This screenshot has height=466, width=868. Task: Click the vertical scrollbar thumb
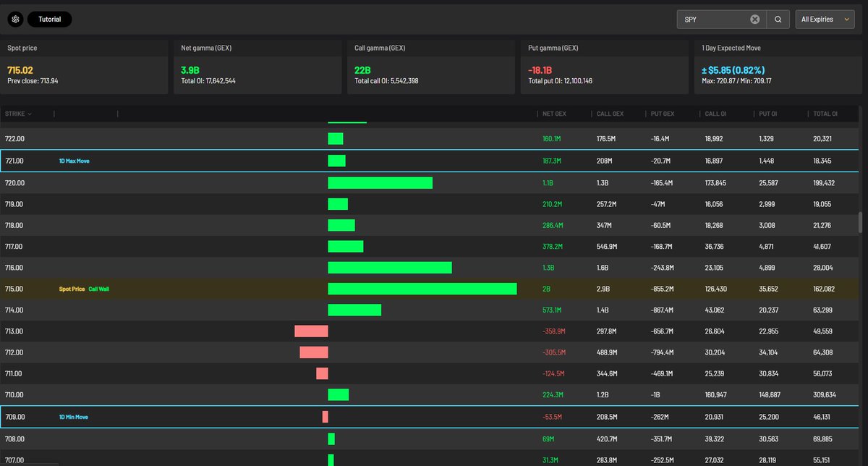860,222
